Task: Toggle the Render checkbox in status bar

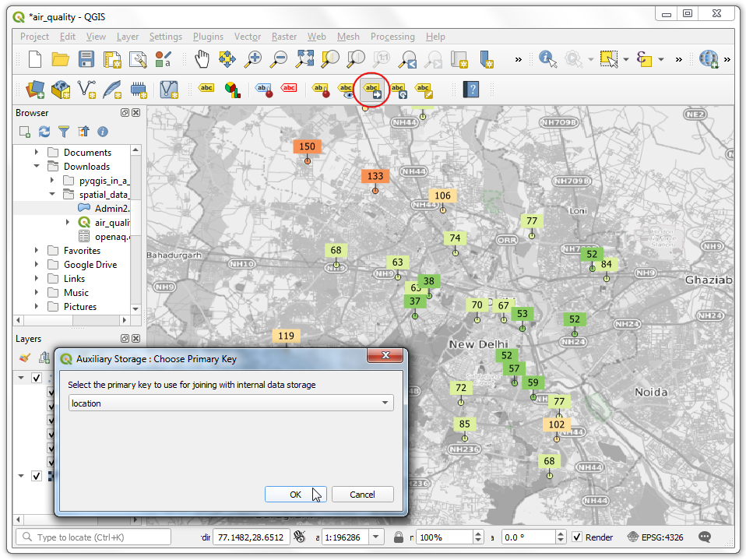Action: [577, 537]
